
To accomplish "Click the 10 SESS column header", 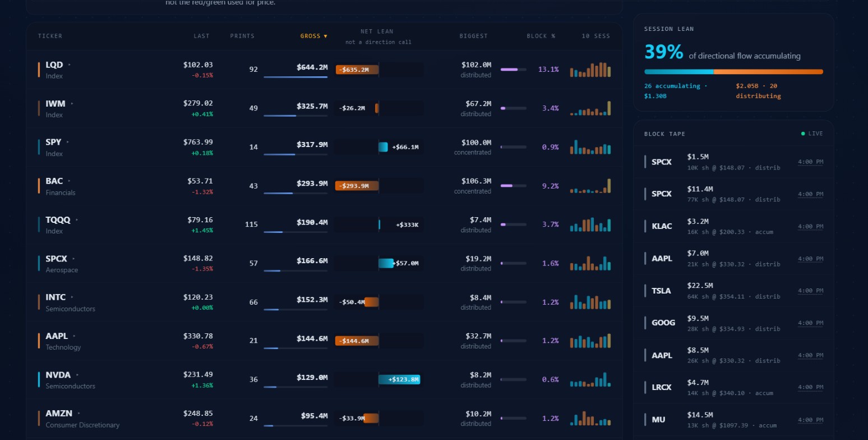I will click(595, 36).
